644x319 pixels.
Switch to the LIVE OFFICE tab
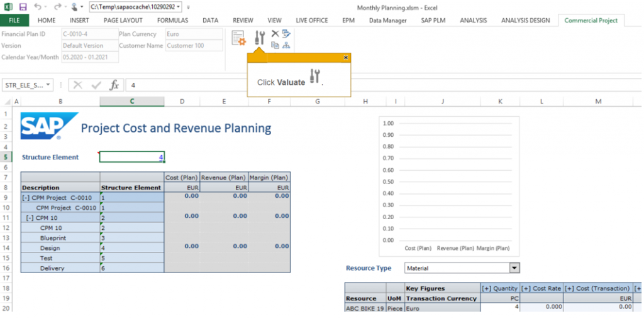pyautogui.click(x=312, y=20)
